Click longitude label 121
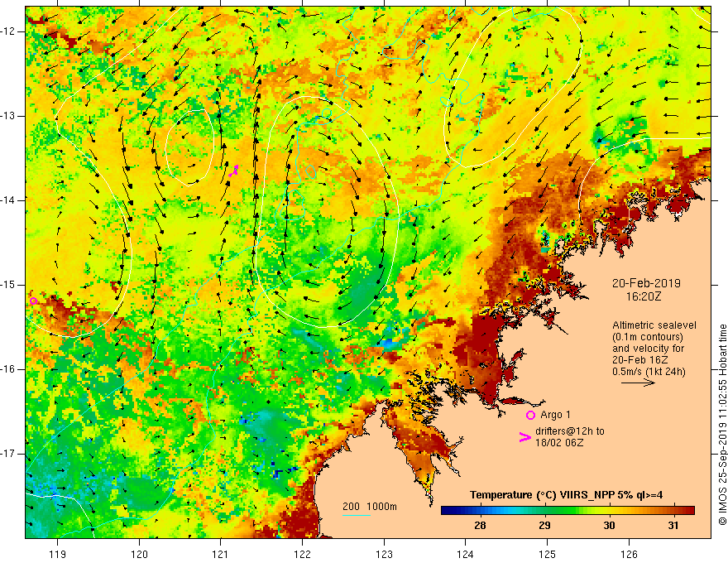 point(221,554)
